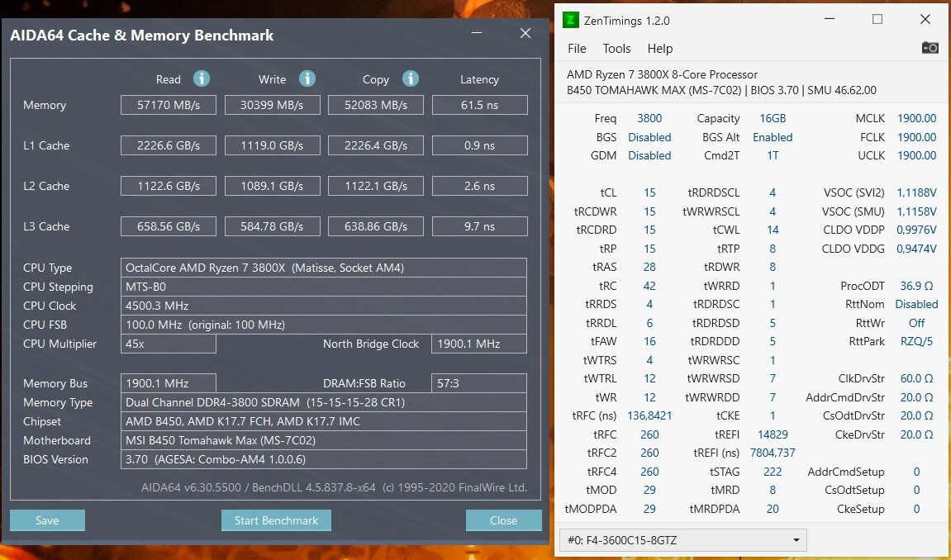Click Start Benchmark in AIDA64
This screenshot has height=560, width=951.
(x=276, y=520)
